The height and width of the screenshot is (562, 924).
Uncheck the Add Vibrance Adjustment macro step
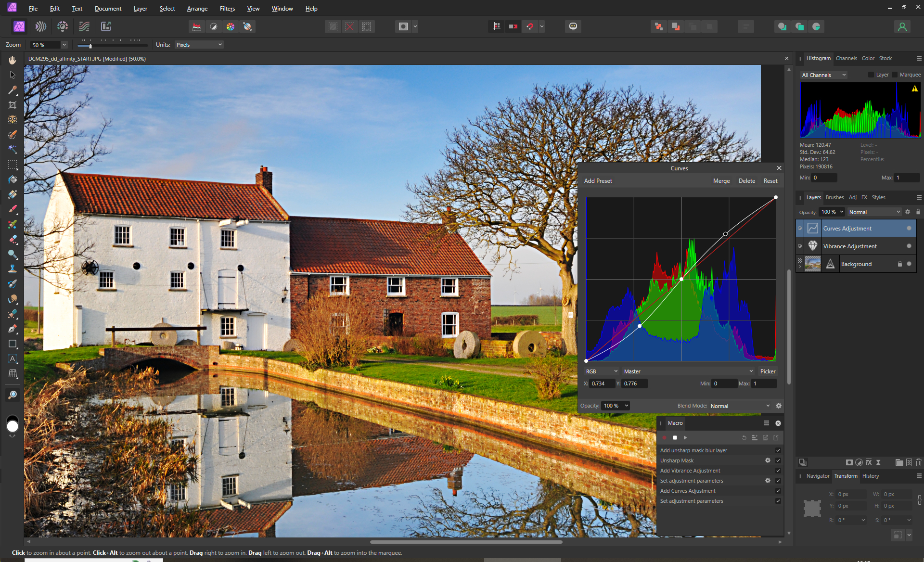(778, 471)
